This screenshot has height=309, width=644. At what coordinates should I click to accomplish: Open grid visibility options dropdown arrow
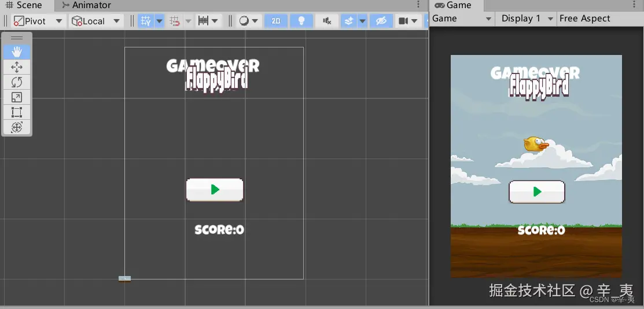pos(159,21)
